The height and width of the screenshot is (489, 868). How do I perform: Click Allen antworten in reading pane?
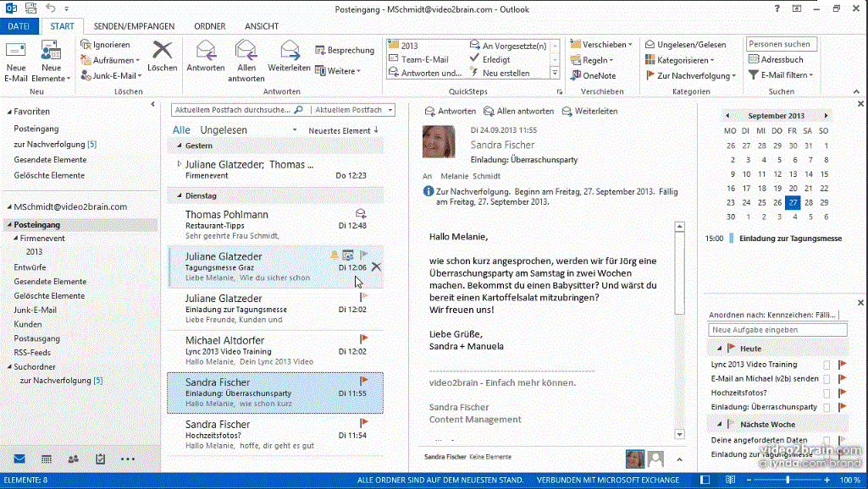click(x=518, y=111)
